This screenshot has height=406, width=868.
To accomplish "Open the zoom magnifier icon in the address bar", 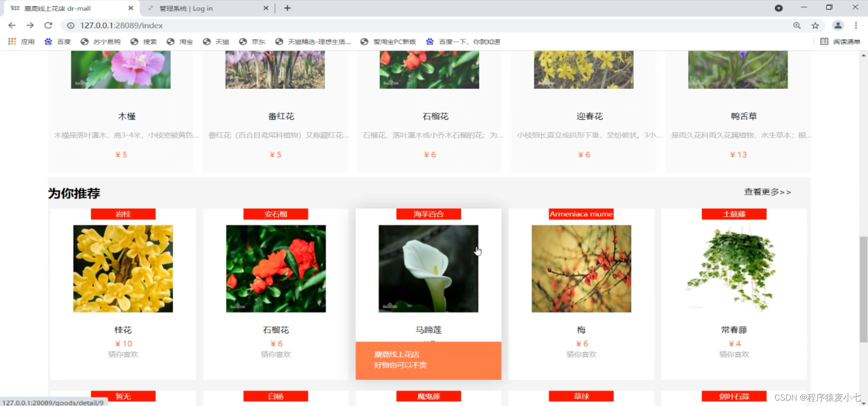I will [797, 26].
